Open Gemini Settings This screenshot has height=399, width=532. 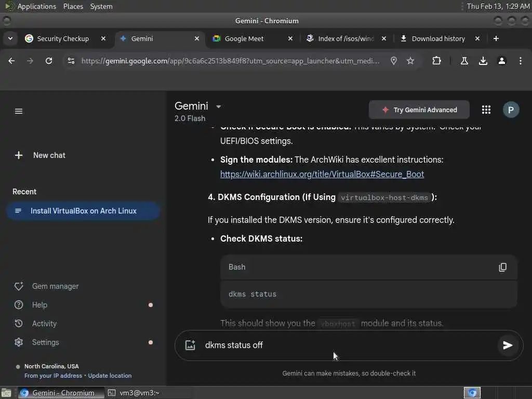pos(37,342)
